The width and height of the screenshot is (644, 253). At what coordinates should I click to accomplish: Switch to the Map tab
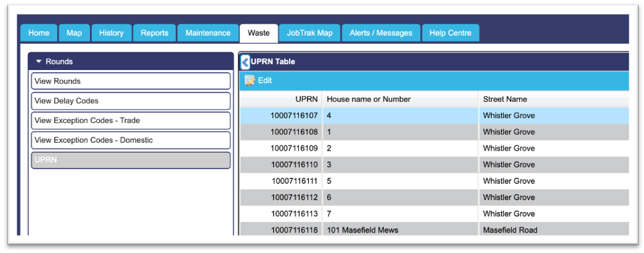pyautogui.click(x=74, y=33)
